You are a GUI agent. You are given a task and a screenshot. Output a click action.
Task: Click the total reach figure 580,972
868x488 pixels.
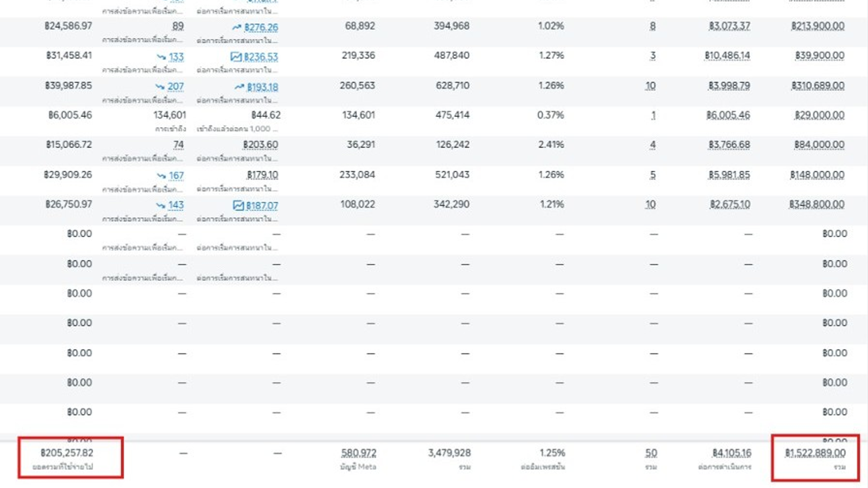[359, 453]
